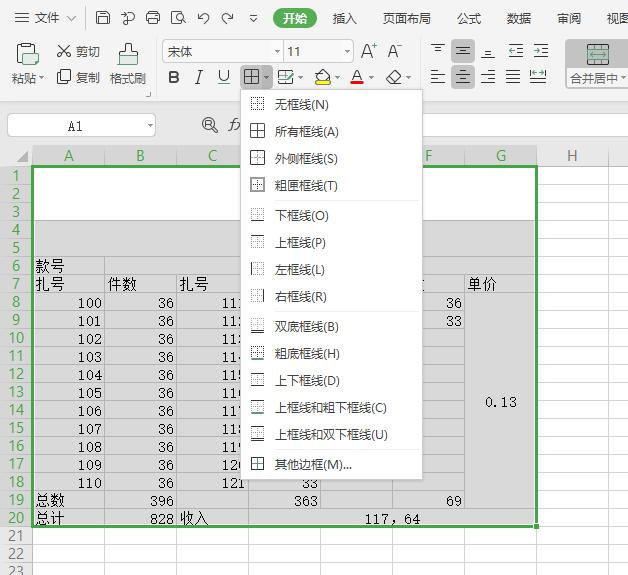
Task: Click the 粘贴 paste icon
Action: tap(28, 54)
